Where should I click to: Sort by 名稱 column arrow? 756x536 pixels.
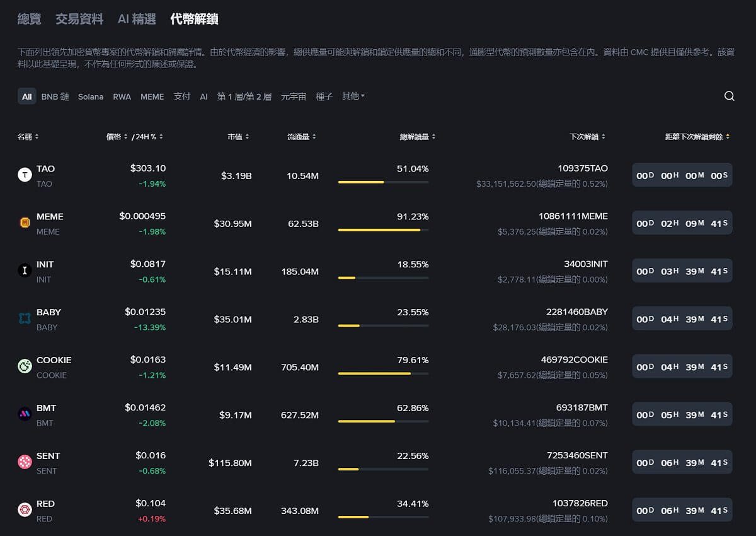(37, 137)
